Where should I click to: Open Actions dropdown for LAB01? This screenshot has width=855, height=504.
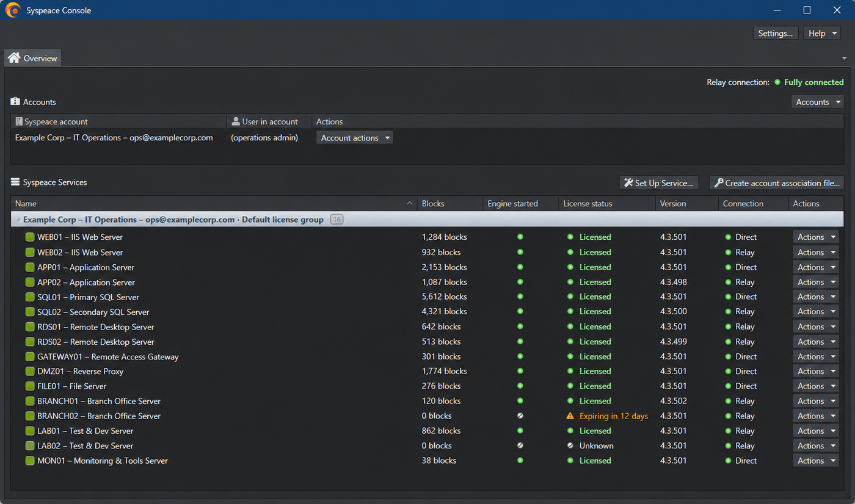tap(815, 431)
